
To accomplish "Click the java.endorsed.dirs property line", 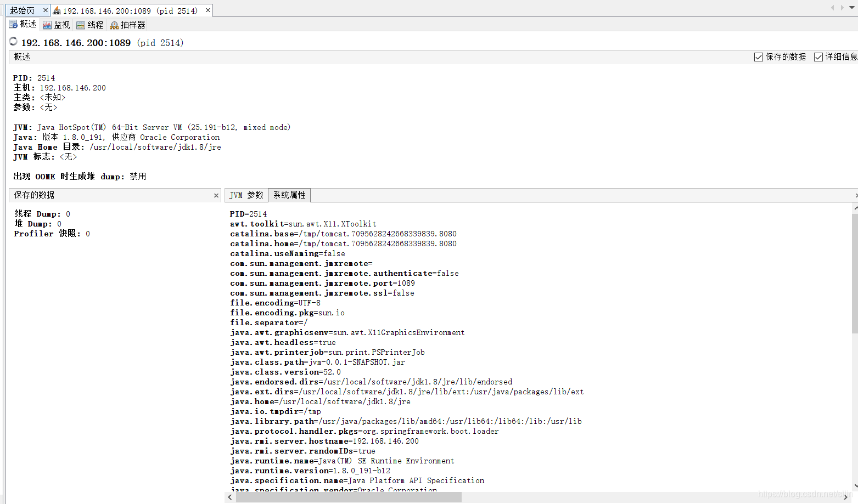I will coord(371,382).
